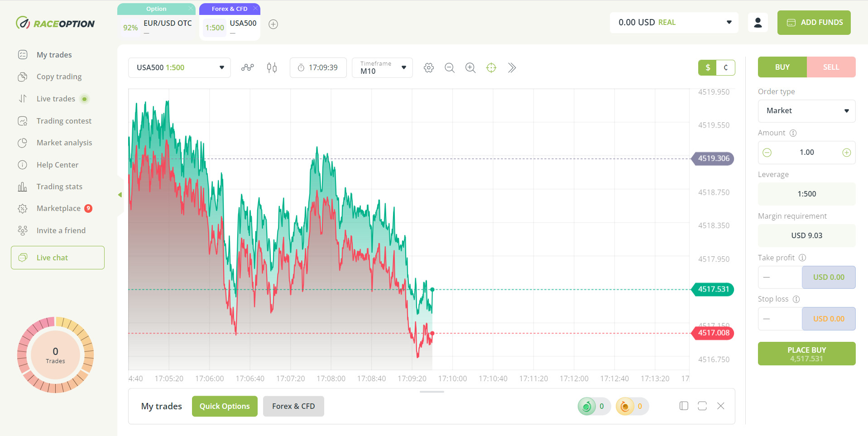The image size is (868, 436).
Task: Toggle crosshair target tool
Action: point(491,67)
